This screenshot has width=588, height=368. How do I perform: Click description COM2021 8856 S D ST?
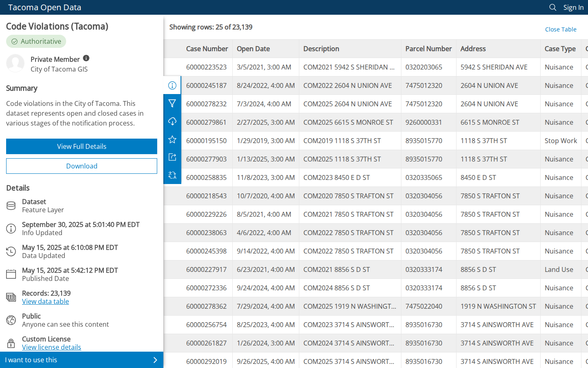point(336,269)
